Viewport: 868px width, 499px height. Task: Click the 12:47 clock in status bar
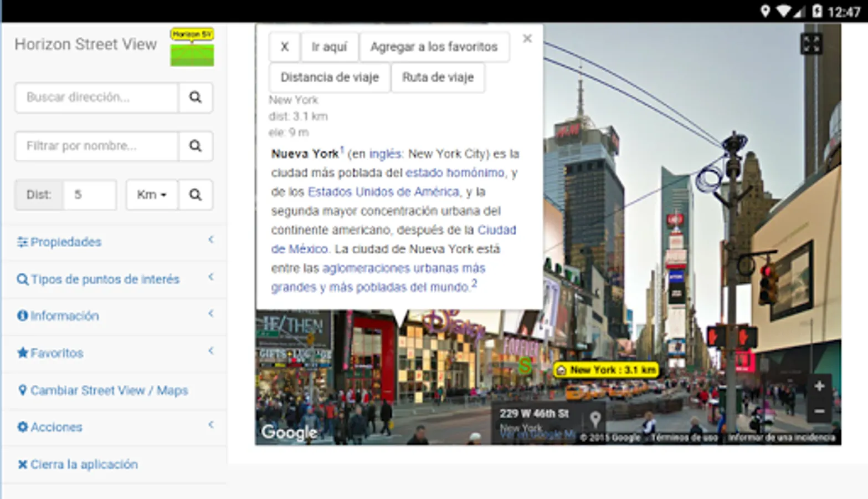tap(844, 12)
